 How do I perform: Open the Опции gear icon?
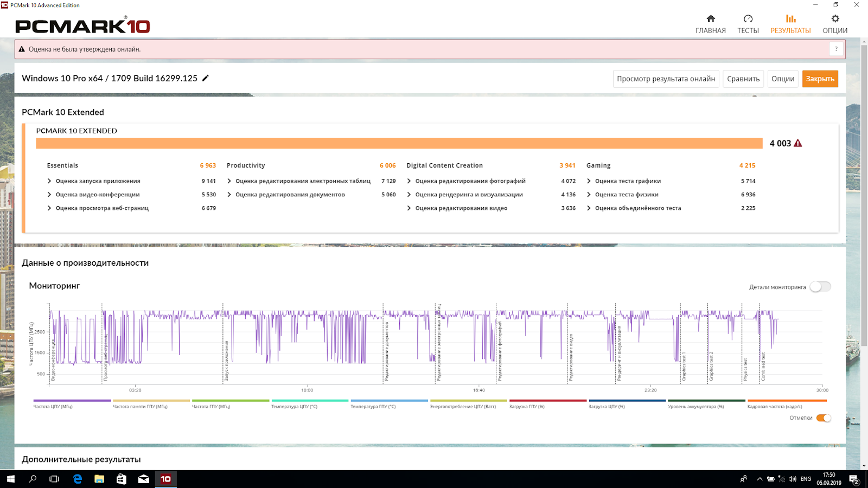(x=835, y=18)
